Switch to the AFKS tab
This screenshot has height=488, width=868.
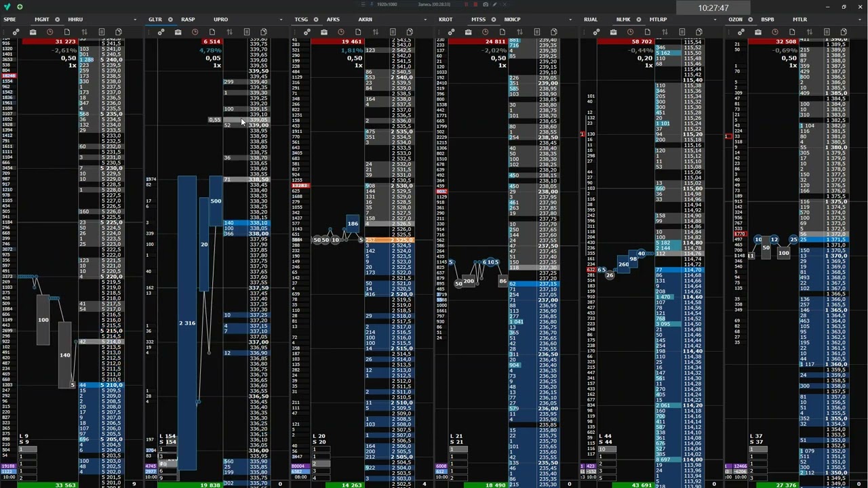coord(333,20)
